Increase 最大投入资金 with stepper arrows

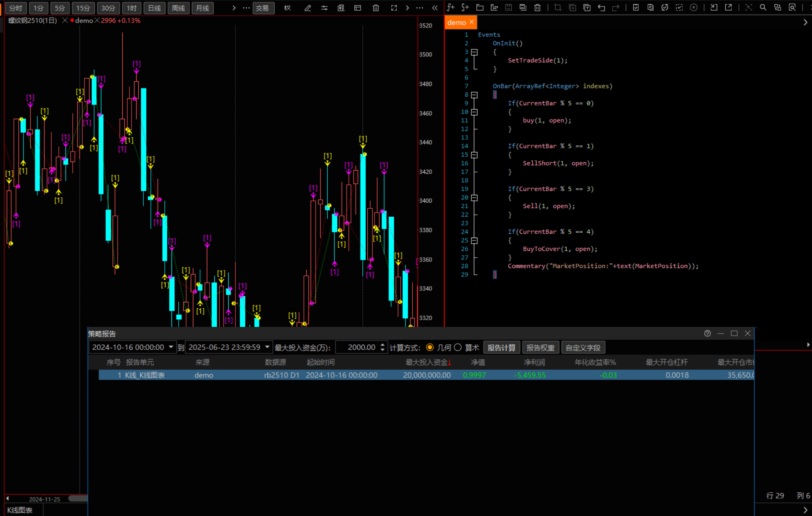click(x=383, y=345)
